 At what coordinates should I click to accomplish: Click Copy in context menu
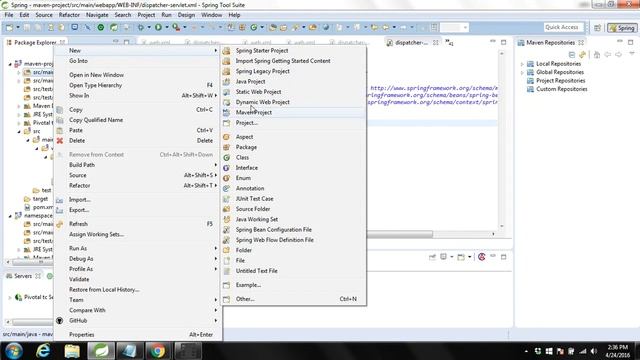[138, 110]
